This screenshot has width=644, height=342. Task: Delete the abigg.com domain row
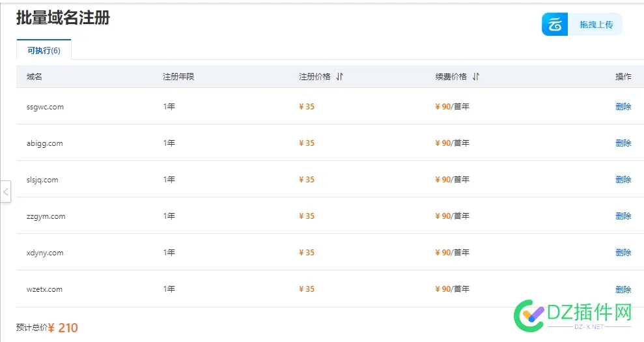click(623, 143)
